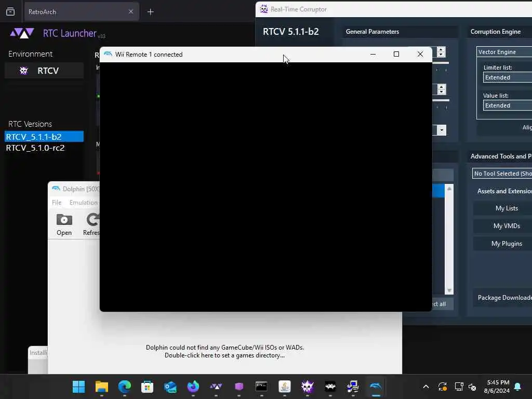
Task: Select version RTCV_5.1.1-b2
Action: [44, 137]
